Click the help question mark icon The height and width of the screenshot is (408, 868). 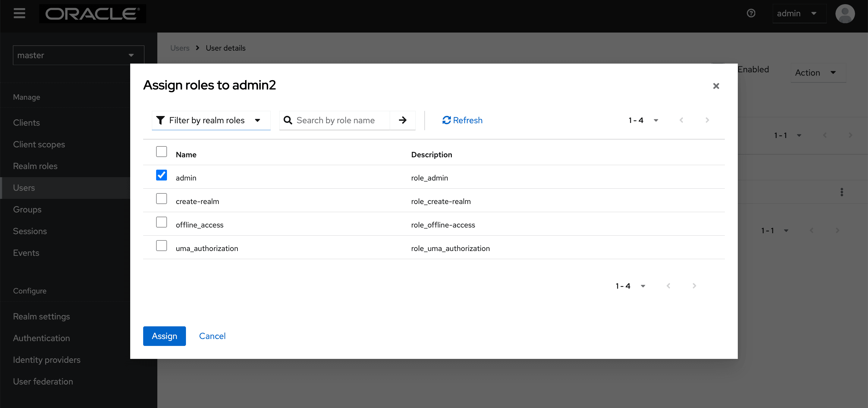(751, 13)
